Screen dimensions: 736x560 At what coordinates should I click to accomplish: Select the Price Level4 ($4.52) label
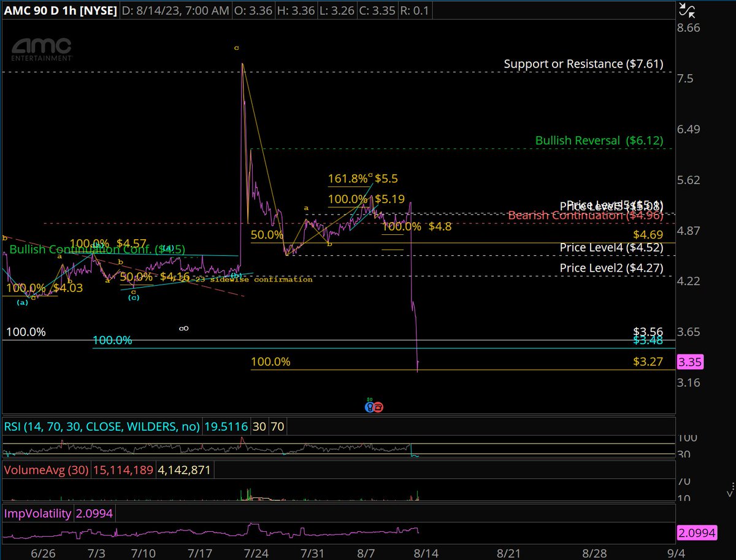point(611,247)
